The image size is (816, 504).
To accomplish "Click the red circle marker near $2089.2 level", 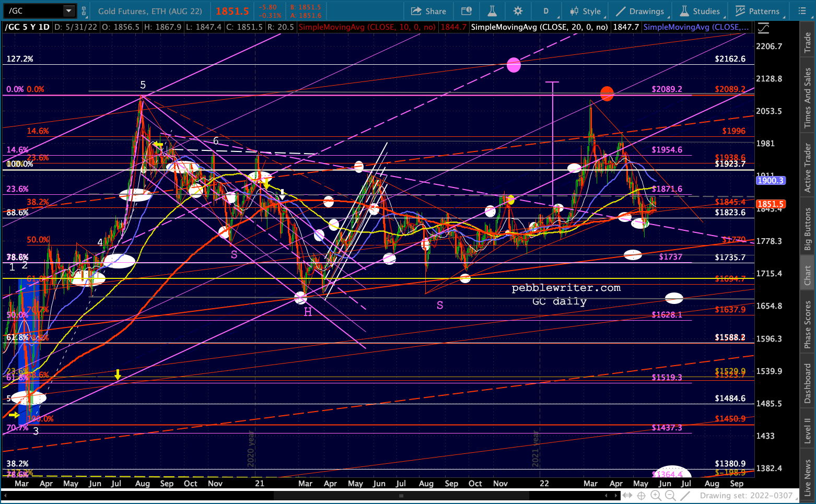I will (607, 93).
